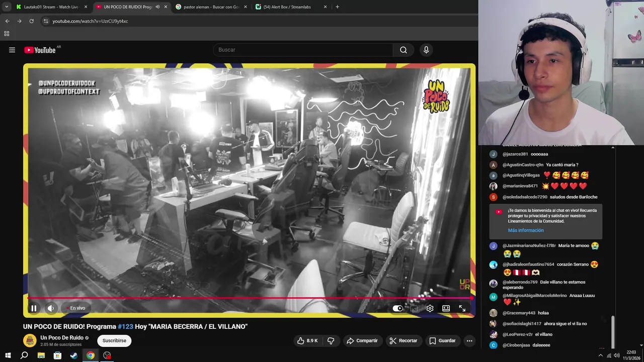Mute the video player volume
The height and width of the screenshot is (362, 644).
pos(51,308)
